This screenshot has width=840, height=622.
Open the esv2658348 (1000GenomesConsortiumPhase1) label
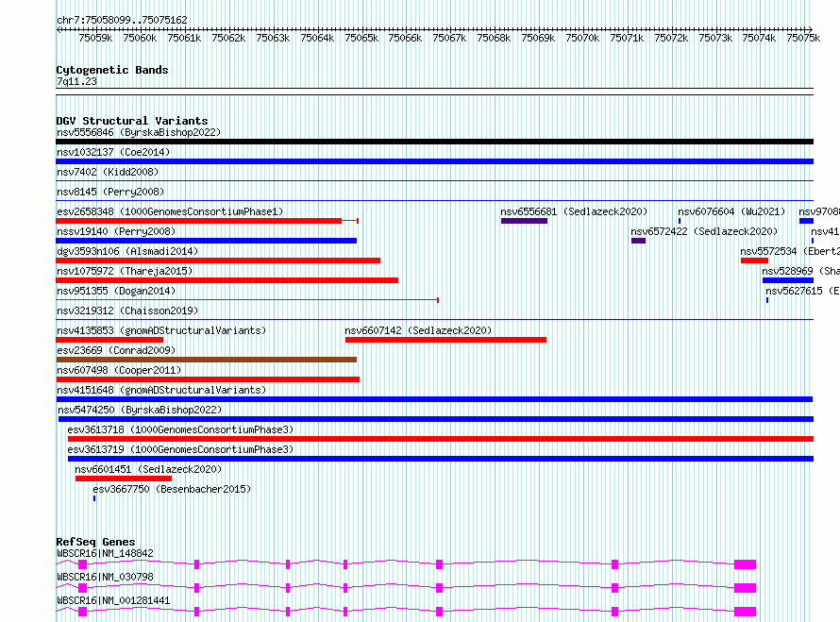point(169,211)
